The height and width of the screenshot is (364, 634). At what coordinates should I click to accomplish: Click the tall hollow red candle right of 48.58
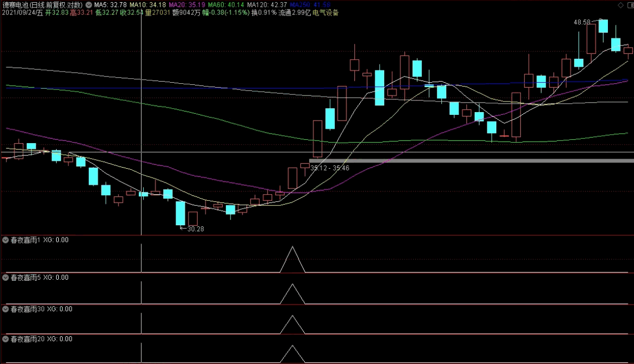591,39
